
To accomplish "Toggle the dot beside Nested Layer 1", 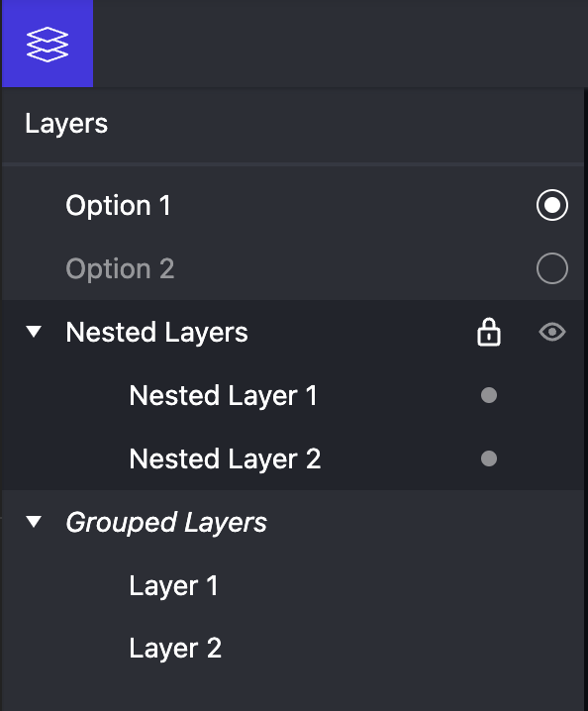I will pyautogui.click(x=489, y=395).
